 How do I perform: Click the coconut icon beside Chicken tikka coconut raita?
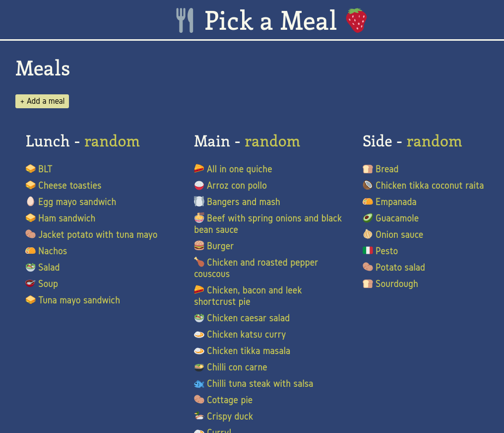pyautogui.click(x=368, y=185)
